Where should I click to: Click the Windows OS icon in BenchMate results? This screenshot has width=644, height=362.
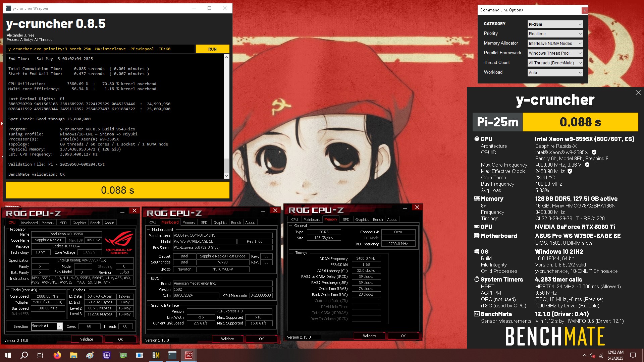pos(477,251)
